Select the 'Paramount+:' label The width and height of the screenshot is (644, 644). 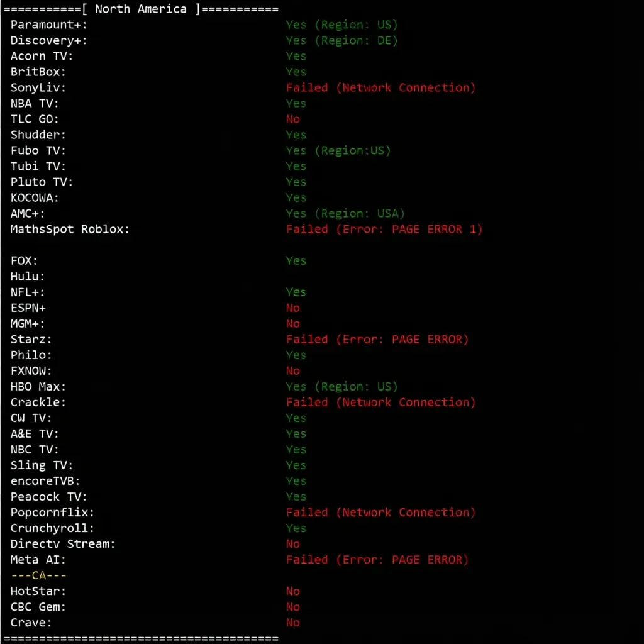[49, 25]
